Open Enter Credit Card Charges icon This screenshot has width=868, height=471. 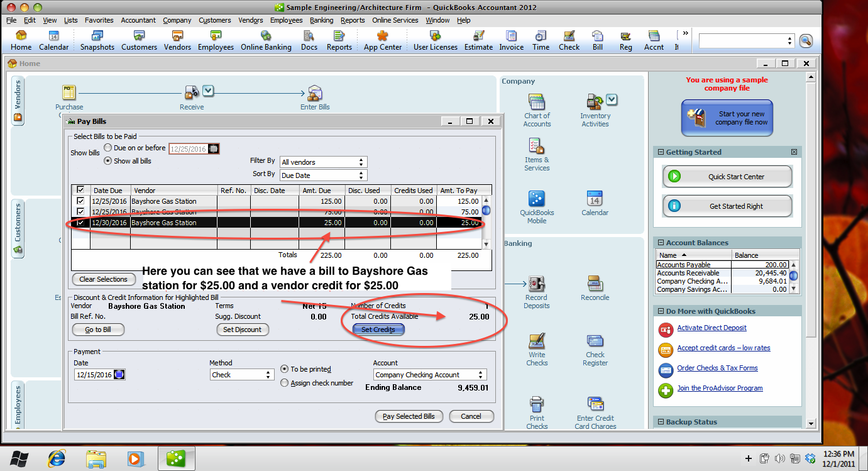tap(595, 413)
